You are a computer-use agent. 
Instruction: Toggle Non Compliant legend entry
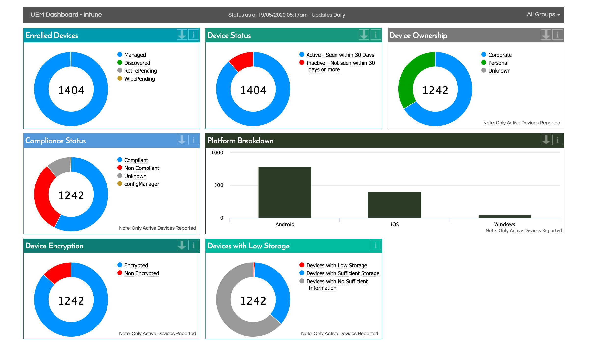coord(138,168)
